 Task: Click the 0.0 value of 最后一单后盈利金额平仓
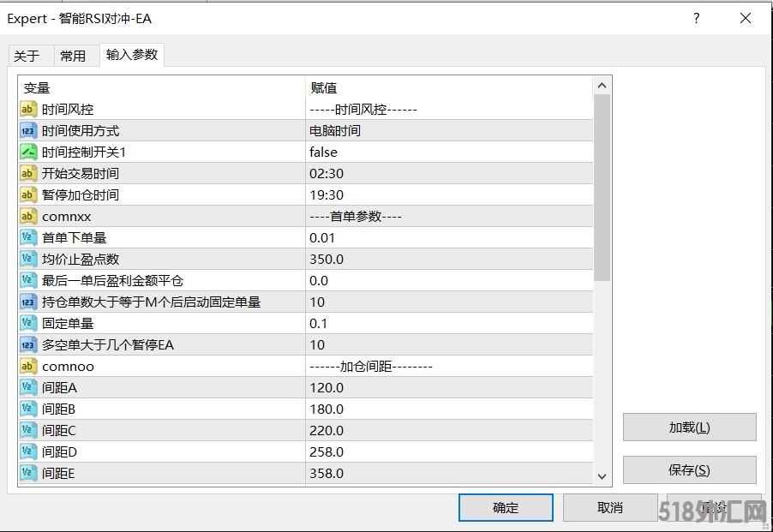(449, 281)
